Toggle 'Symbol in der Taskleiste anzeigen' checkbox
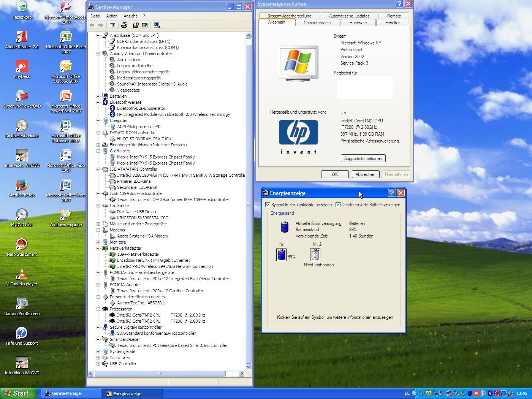The height and width of the screenshot is (399, 532). (268, 205)
